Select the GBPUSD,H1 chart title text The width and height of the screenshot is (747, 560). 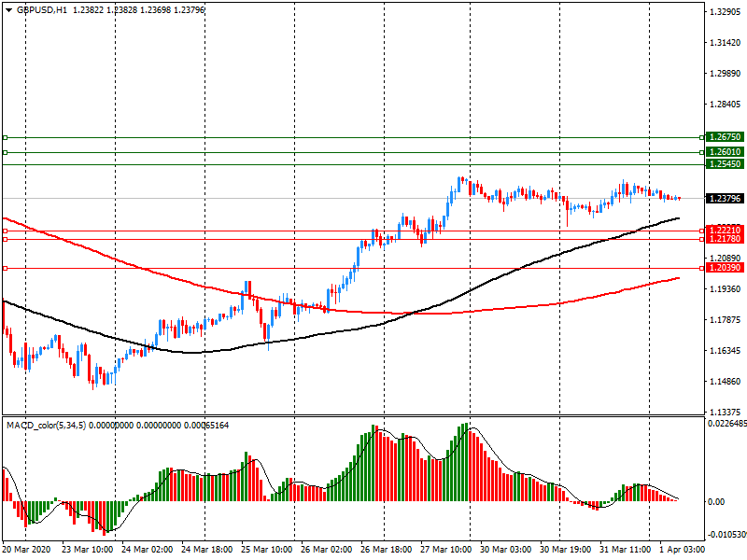tap(42, 10)
